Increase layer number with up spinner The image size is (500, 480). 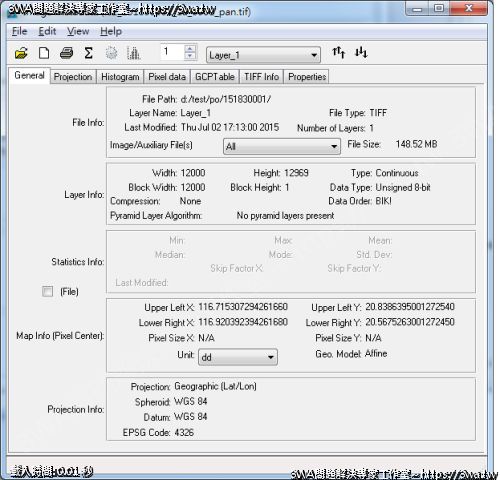tap(190, 49)
